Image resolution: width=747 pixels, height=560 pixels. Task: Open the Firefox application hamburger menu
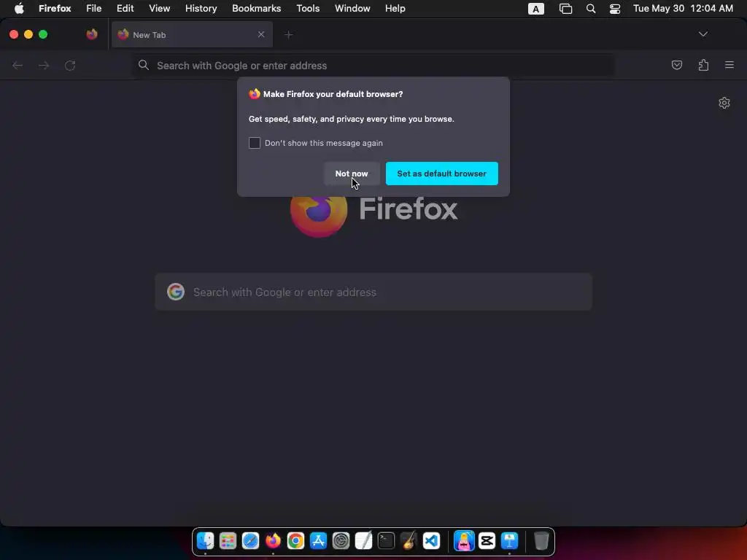[729, 65]
